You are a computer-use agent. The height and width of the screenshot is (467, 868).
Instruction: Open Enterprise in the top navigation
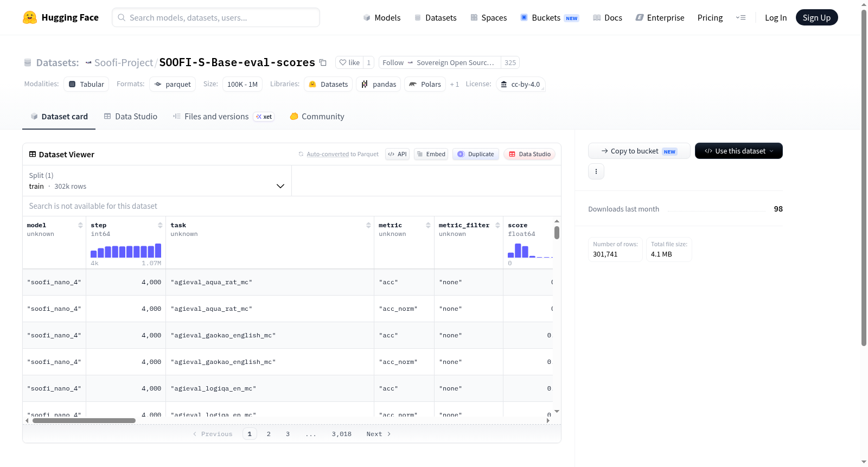(660, 17)
